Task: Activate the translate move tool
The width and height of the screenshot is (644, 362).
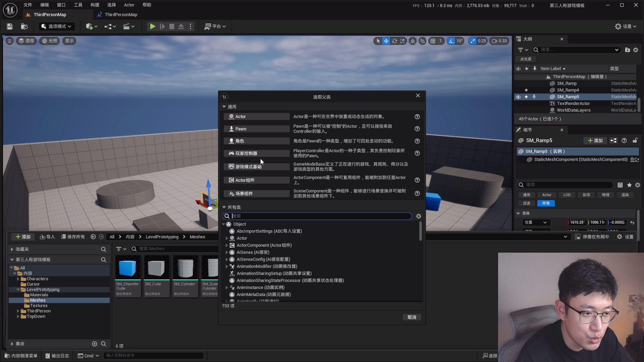Action: tap(386, 41)
